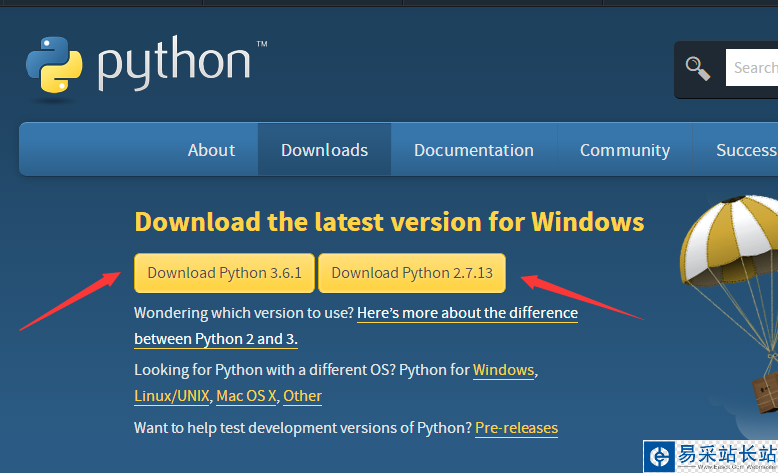Follow the Mac OS X link
The image size is (778, 473).
click(246, 396)
